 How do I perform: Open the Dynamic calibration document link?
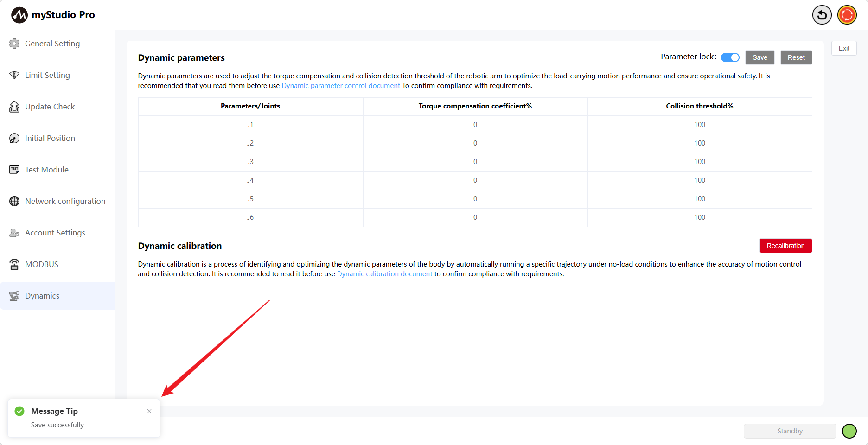tap(384, 274)
